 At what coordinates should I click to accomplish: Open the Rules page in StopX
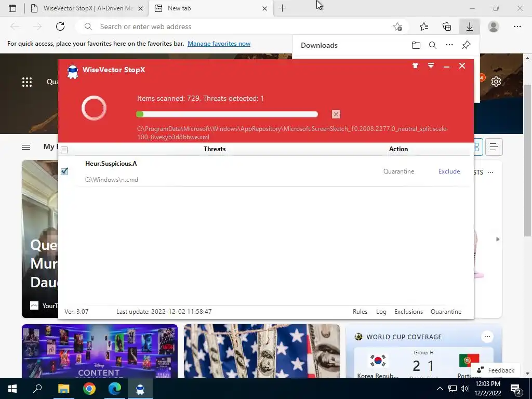pos(360,312)
